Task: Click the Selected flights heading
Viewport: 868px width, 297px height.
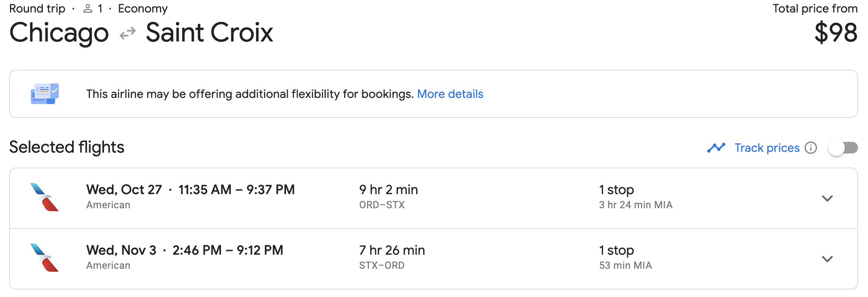Action: [x=67, y=147]
